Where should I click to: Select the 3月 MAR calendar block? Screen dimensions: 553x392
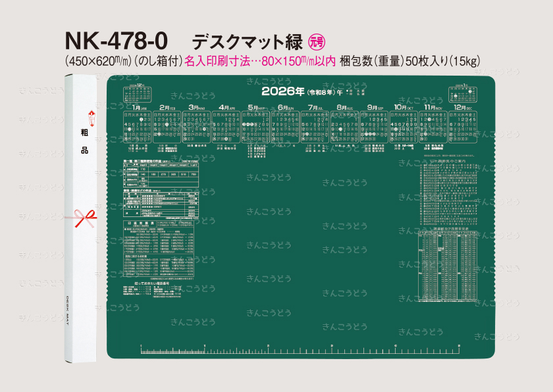click(196, 124)
